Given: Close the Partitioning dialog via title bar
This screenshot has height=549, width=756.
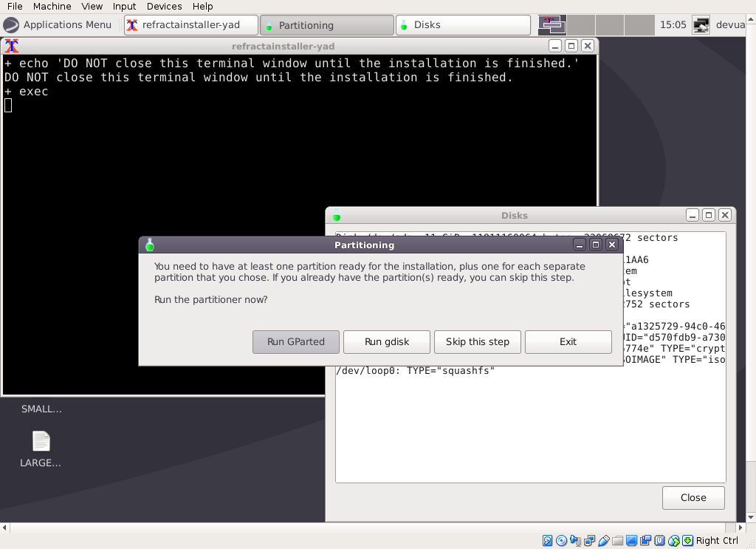Looking at the screenshot, I should coord(612,245).
